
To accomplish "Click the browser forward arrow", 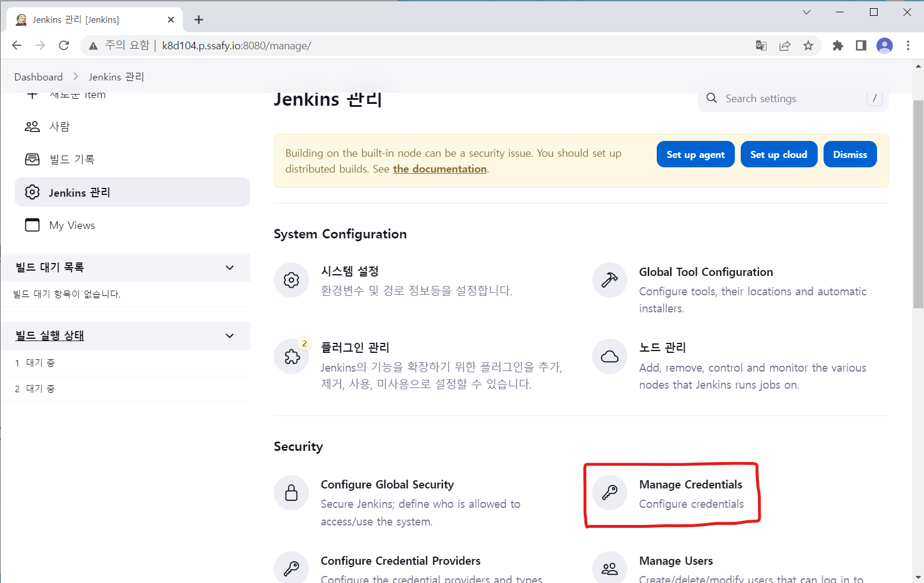I will tap(40, 45).
